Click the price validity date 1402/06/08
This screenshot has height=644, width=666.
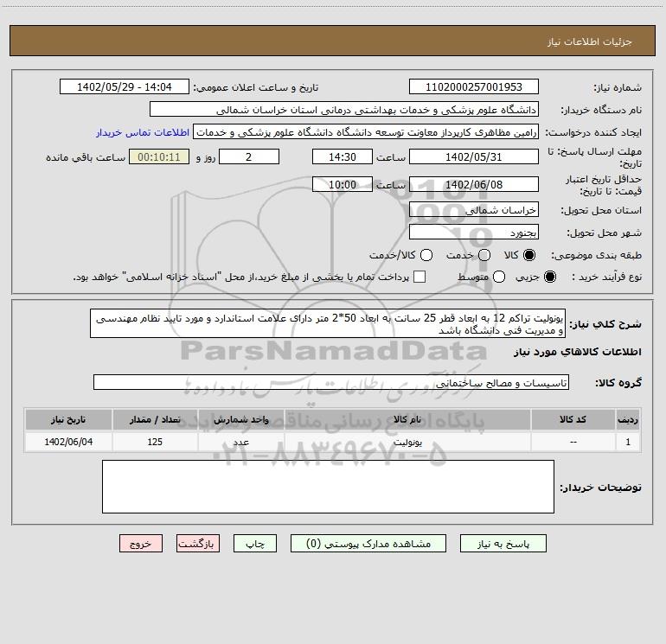click(x=474, y=184)
